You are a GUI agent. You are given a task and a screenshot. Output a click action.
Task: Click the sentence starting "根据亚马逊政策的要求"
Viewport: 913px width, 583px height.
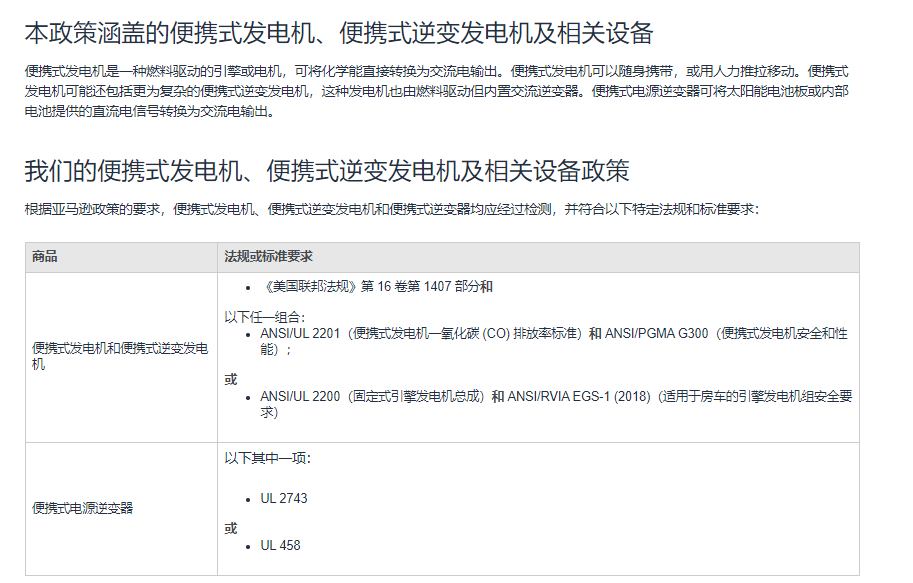click(391, 209)
